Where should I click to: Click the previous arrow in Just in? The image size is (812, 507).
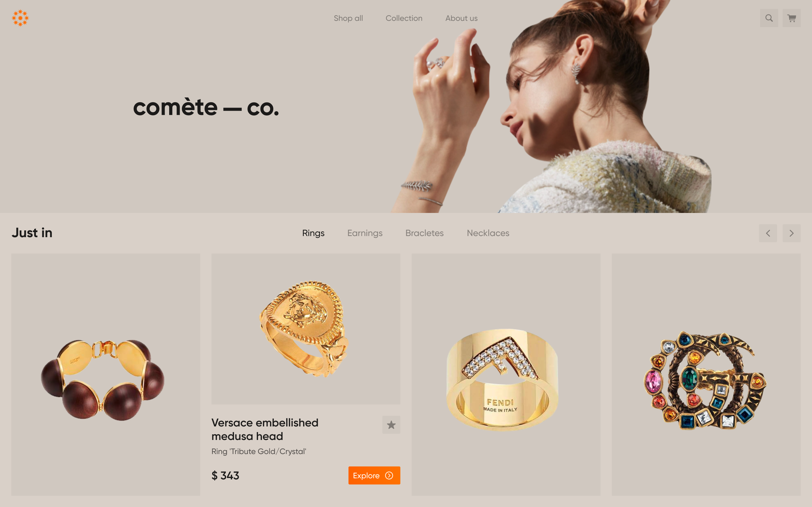pyautogui.click(x=768, y=233)
